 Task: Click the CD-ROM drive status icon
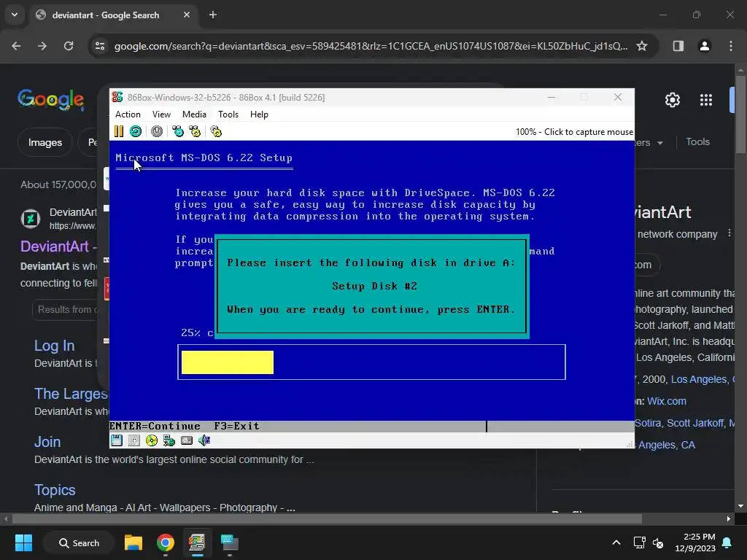click(x=152, y=440)
